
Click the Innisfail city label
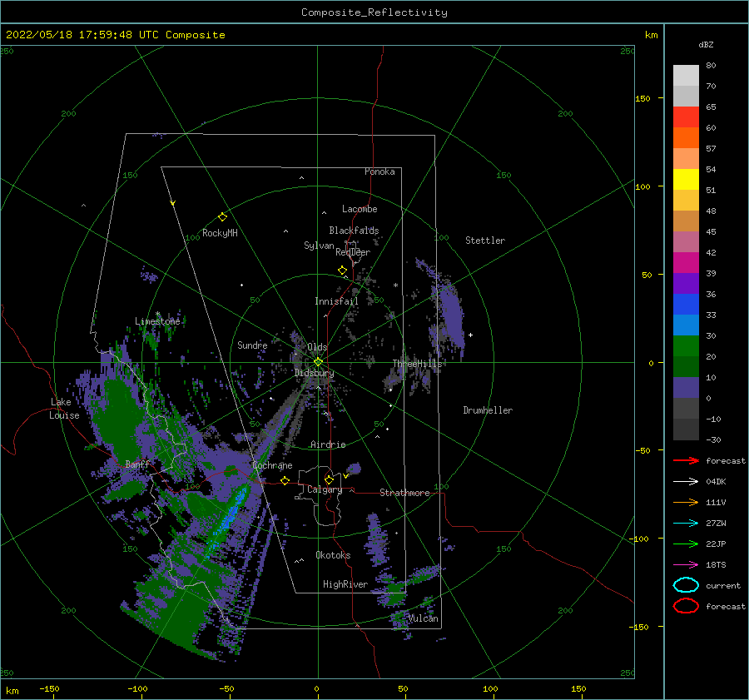coord(336,301)
